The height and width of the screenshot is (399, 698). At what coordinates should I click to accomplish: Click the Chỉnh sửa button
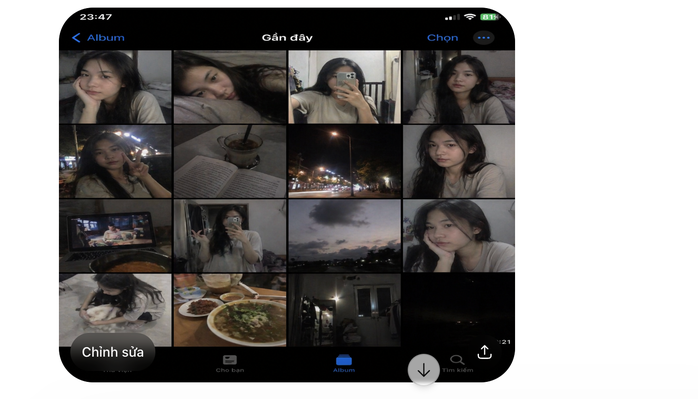tap(113, 352)
